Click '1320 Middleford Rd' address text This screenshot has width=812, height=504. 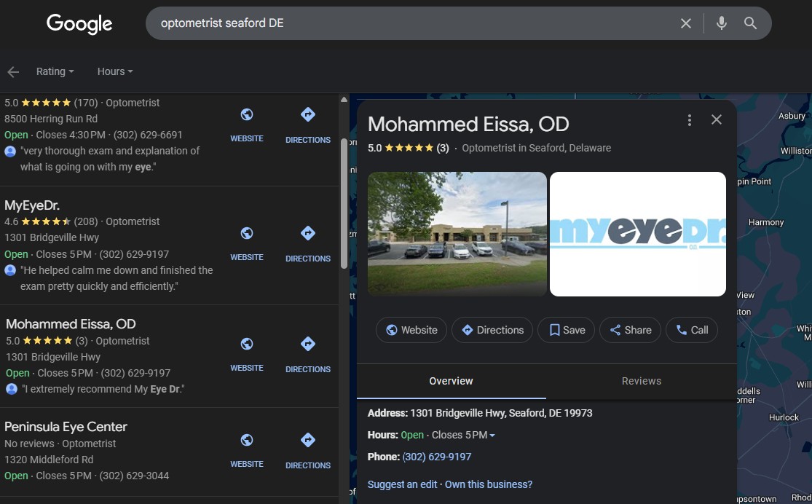49,460
